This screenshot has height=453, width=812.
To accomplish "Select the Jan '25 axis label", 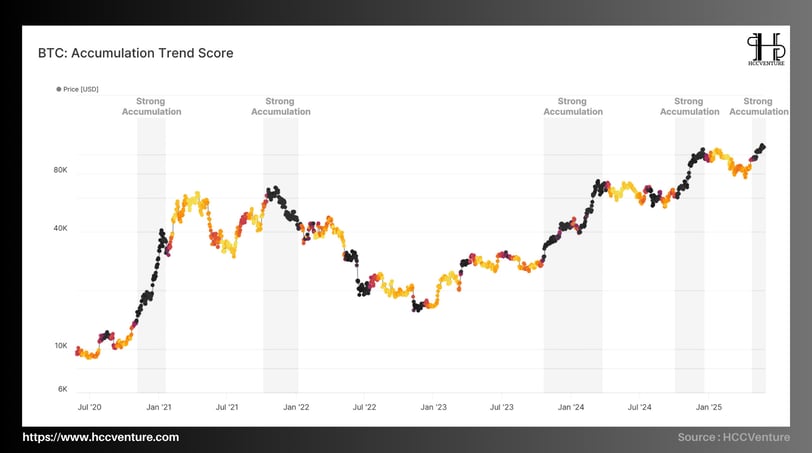I will coord(708,407).
